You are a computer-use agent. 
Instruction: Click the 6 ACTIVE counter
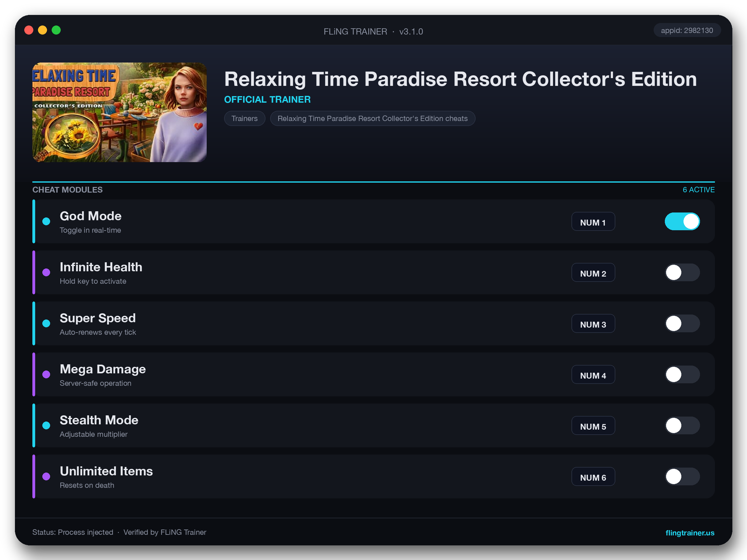[698, 190]
